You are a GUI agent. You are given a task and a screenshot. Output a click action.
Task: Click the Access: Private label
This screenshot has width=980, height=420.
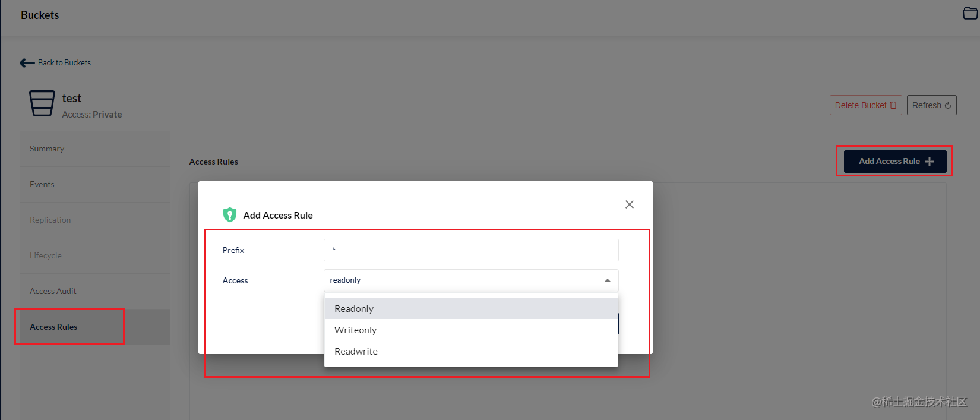tap(92, 115)
